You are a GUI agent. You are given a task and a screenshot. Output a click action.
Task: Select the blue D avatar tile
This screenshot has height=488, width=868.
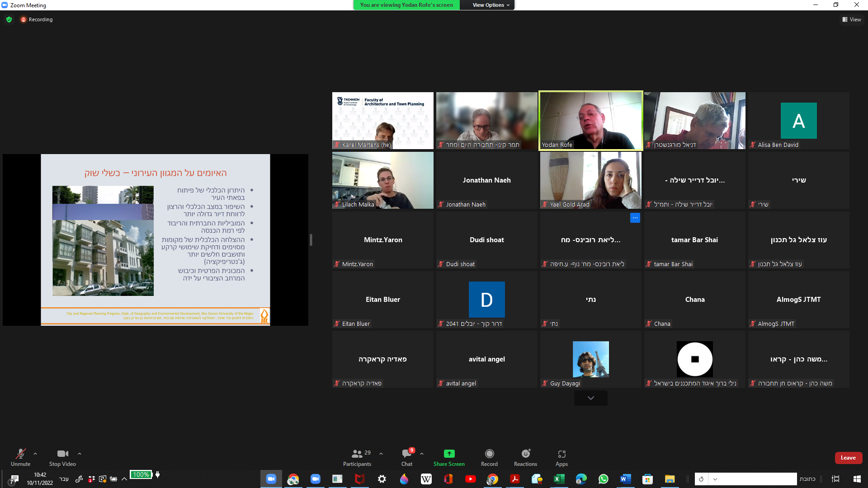tap(487, 300)
